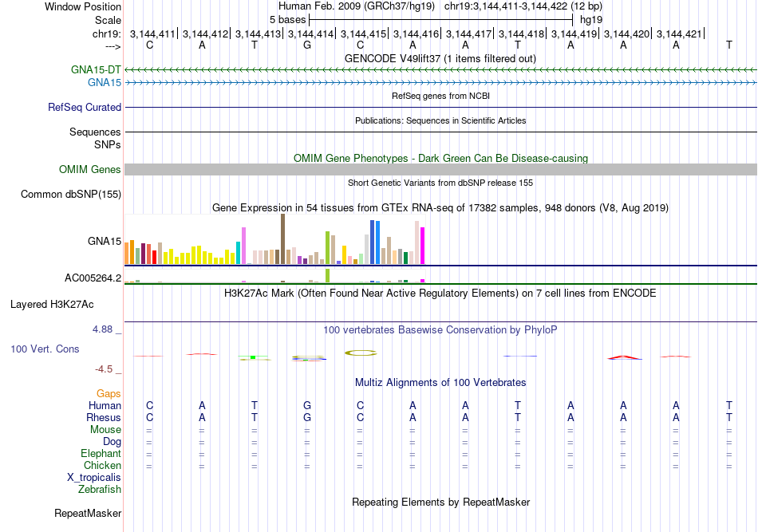Click the SNPs track label

pos(108,145)
